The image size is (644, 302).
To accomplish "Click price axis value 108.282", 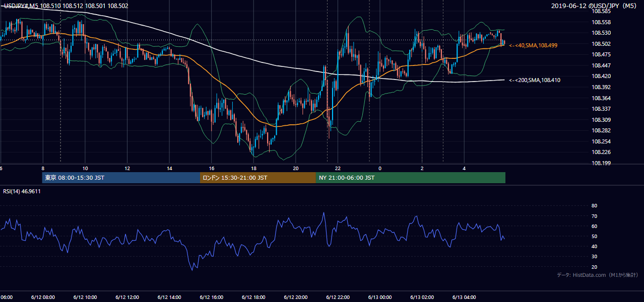I will 601,130.
